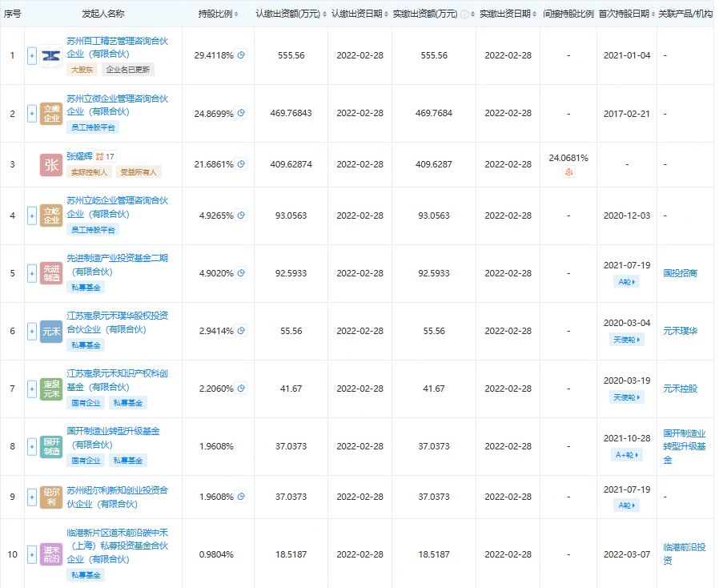719x588 pixels.
Task: Click the info icon on 实缴出资额 column header
Action: tap(463, 15)
